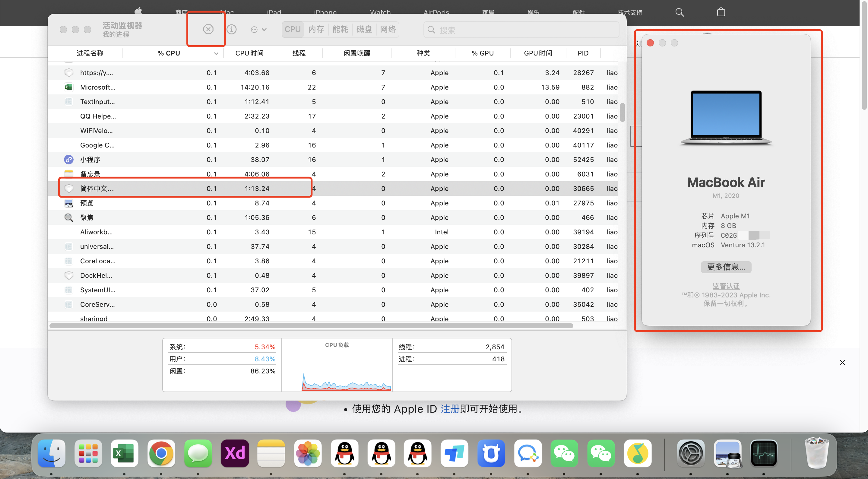Click the Adobe XD icon in the Dock
868x479 pixels.
pyautogui.click(x=235, y=453)
